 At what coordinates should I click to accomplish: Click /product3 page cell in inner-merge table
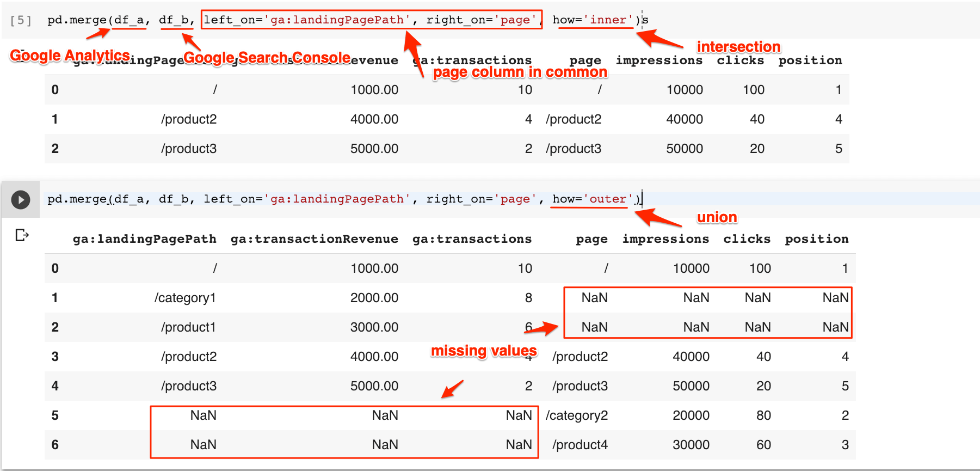coord(574,149)
